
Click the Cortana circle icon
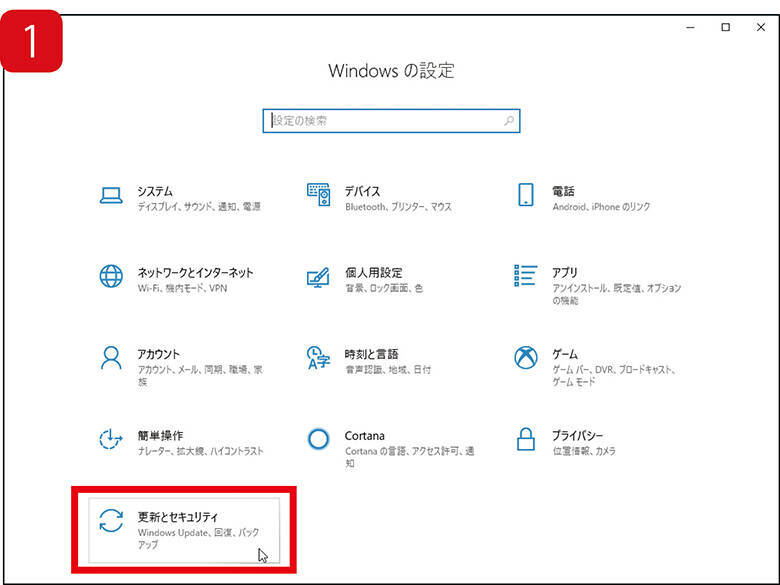pos(318,440)
